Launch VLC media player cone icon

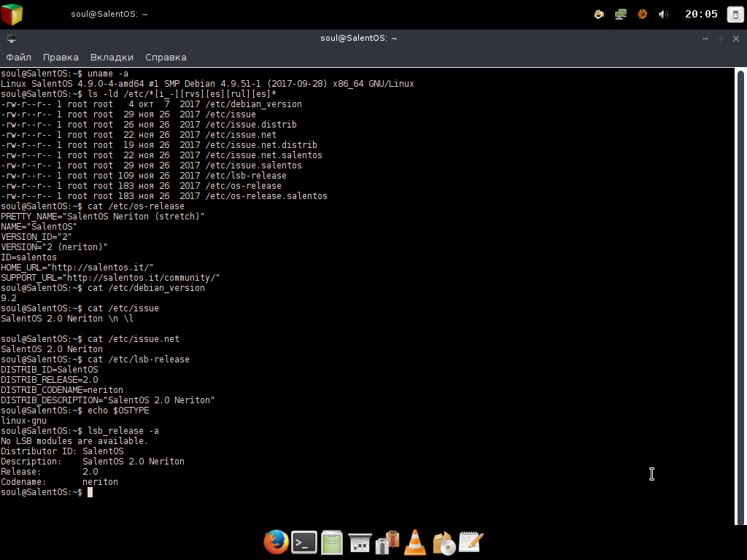(x=415, y=542)
